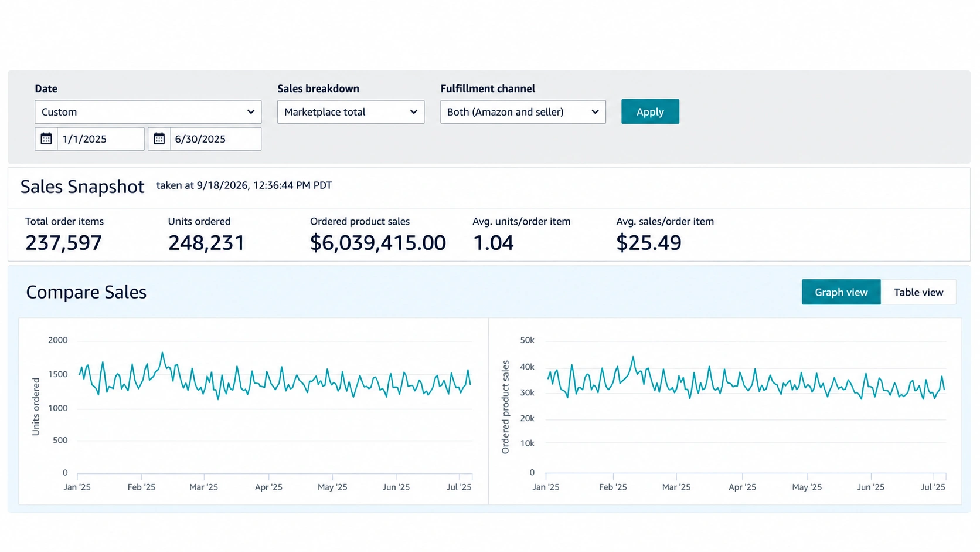
Task: Click the Ordered product sales value $6,039,415.00
Action: click(378, 243)
